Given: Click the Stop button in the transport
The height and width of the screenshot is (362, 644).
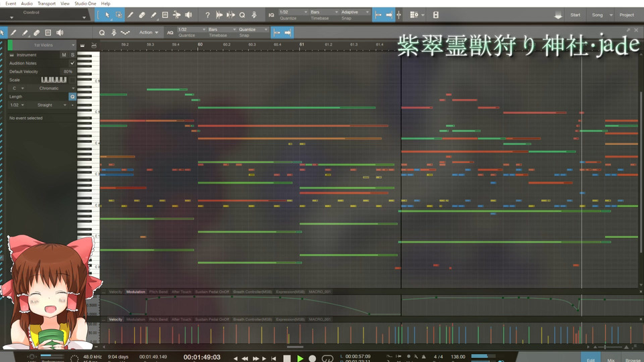Looking at the screenshot, I should tap(287, 358).
